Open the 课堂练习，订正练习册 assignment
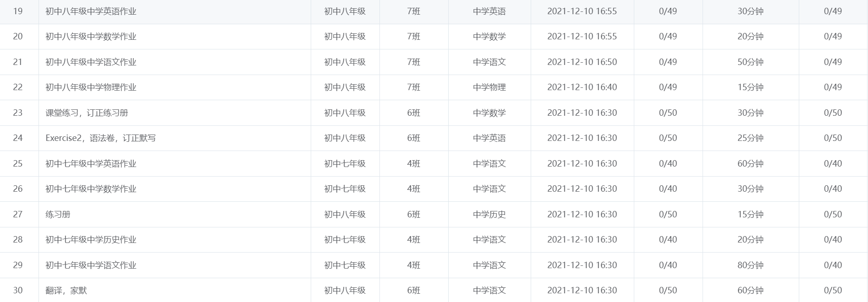868x302 pixels. pos(87,113)
